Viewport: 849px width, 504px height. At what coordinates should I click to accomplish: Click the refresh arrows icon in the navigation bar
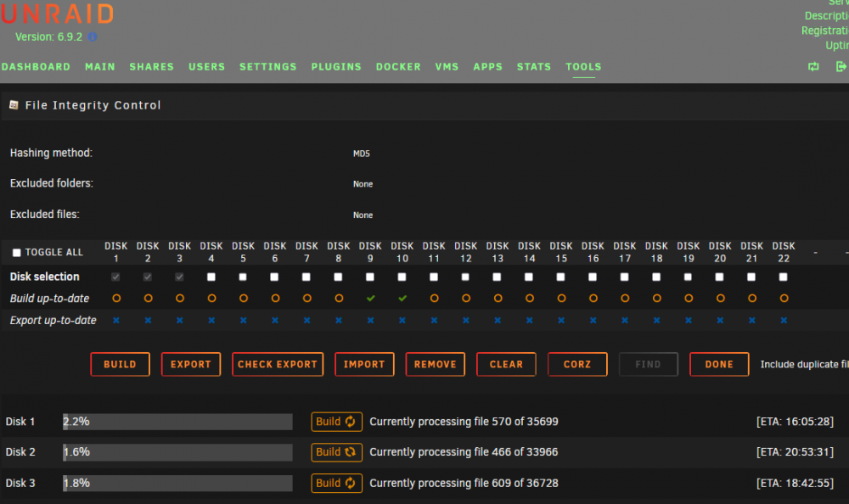(813, 66)
